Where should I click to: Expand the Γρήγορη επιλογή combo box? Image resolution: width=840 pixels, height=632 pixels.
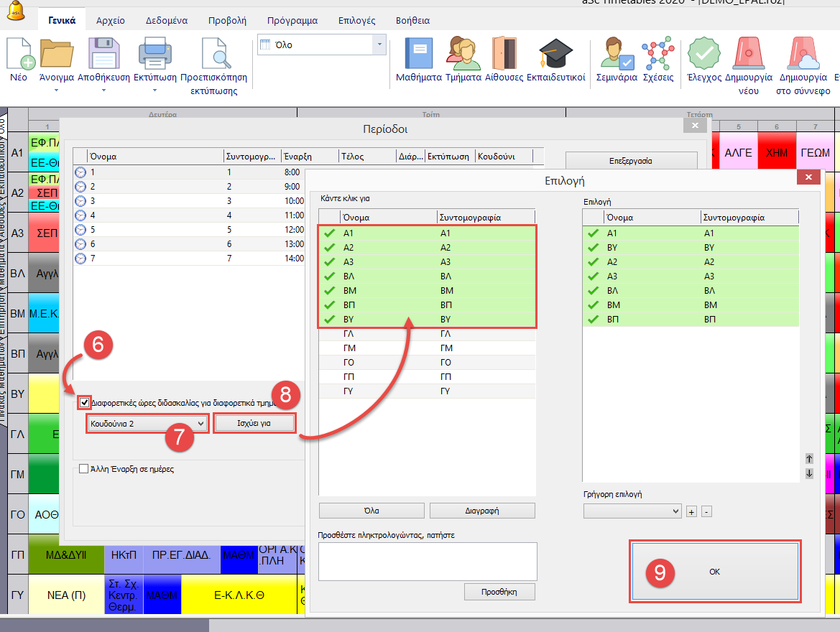point(632,511)
